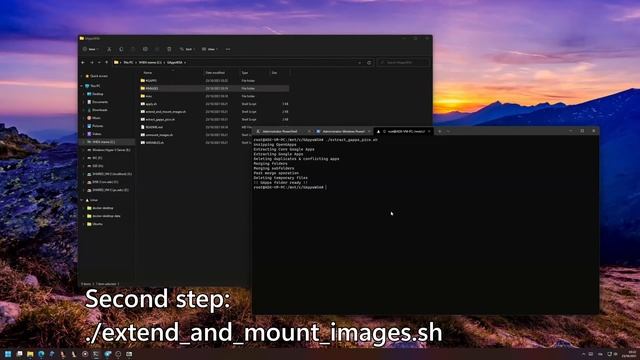640x360 pixels.
Task: Open the See more ellipsis menu in File Explorer
Action: pos(228,49)
